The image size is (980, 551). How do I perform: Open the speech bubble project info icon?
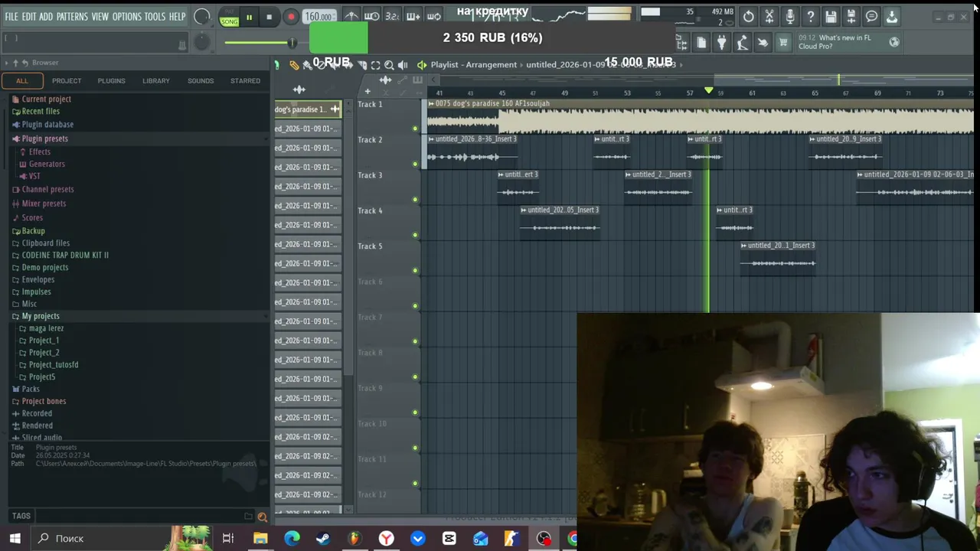871,17
